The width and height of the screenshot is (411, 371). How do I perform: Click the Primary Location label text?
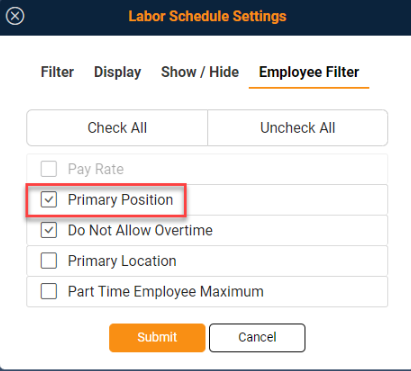pos(122,261)
